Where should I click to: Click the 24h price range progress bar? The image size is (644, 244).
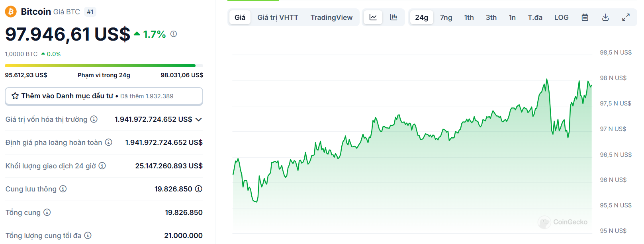click(x=104, y=66)
